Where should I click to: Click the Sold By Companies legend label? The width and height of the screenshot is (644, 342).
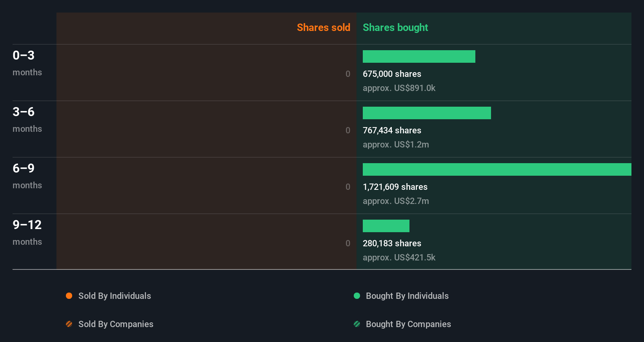point(116,324)
